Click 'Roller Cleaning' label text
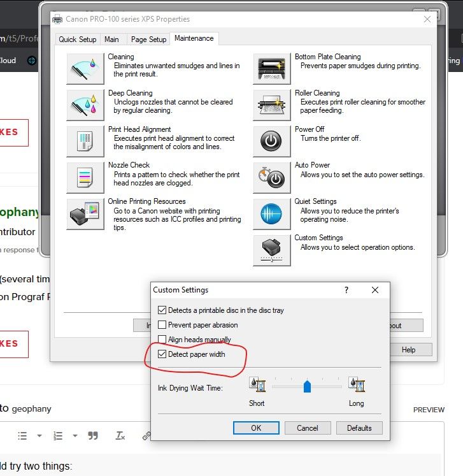Image resolution: width=463 pixels, height=476 pixels. [317, 93]
